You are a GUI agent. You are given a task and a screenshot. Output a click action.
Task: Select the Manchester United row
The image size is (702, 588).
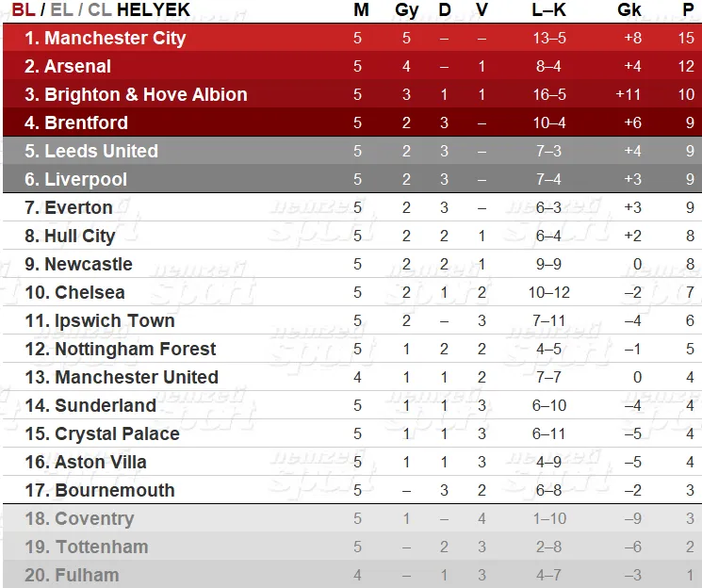click(352, 377)
